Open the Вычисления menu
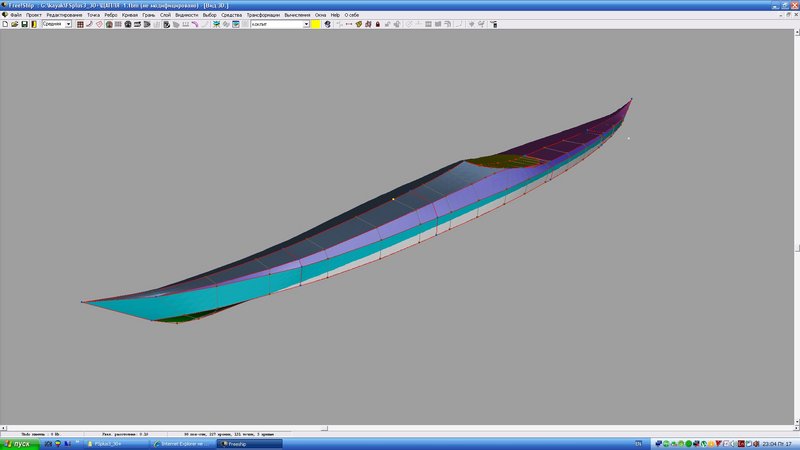Image resolution: width=800 pixels, height=450 pixels. (297, 15)
